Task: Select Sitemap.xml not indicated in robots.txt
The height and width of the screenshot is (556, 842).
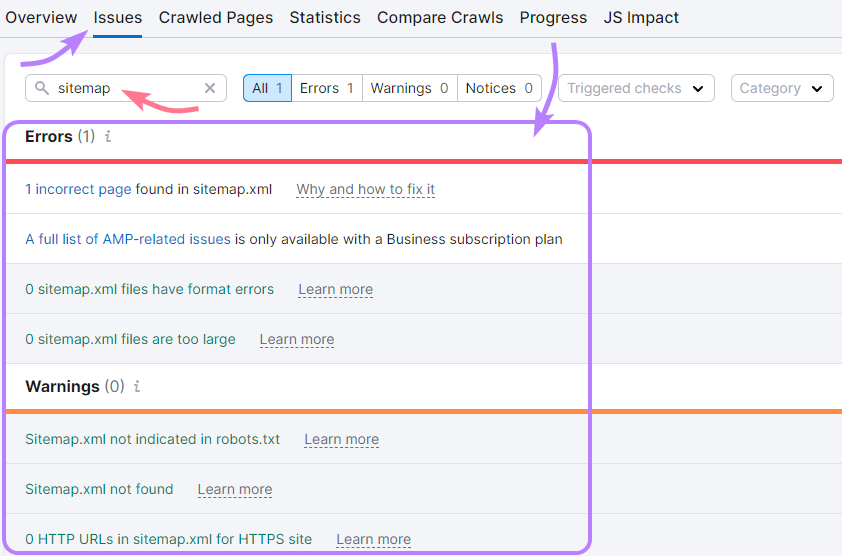Action: pyautogui.click(x=153, y=439)
